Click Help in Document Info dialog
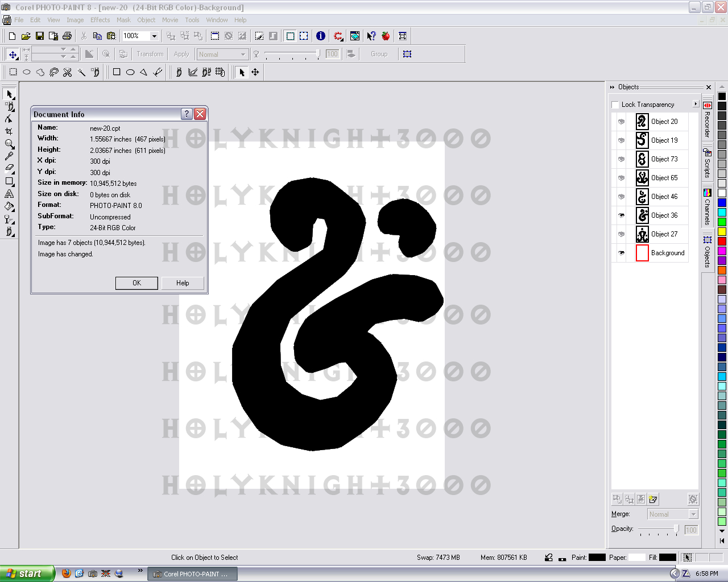The image size is (728, 582). (x=183, y=283)
